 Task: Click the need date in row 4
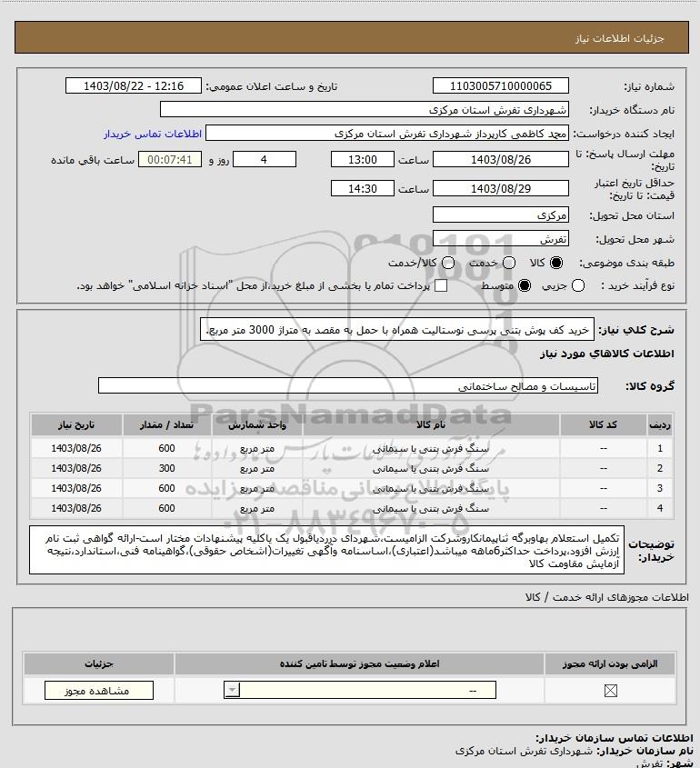coord(76,508)
